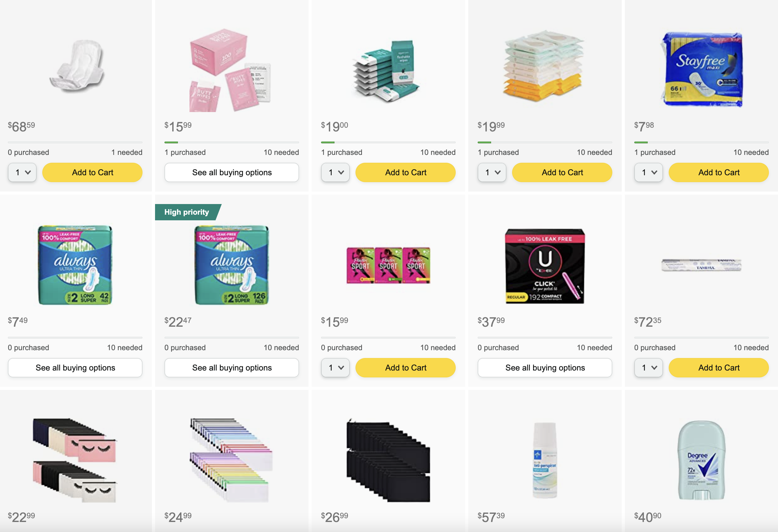This screenshot has height=532, width=778.
Task: Click the Degree Advanced deodorant image
Action: pos(701,460)
